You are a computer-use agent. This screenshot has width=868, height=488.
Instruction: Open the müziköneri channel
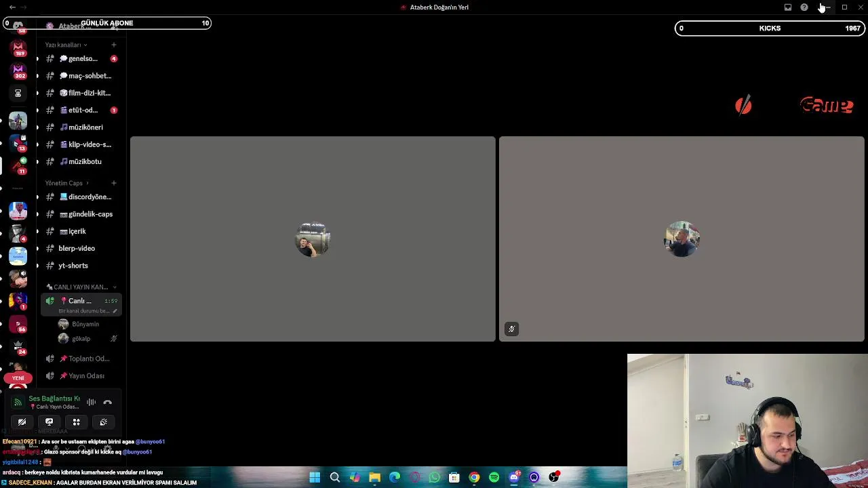pyautogui.click(x=81, y=127)
